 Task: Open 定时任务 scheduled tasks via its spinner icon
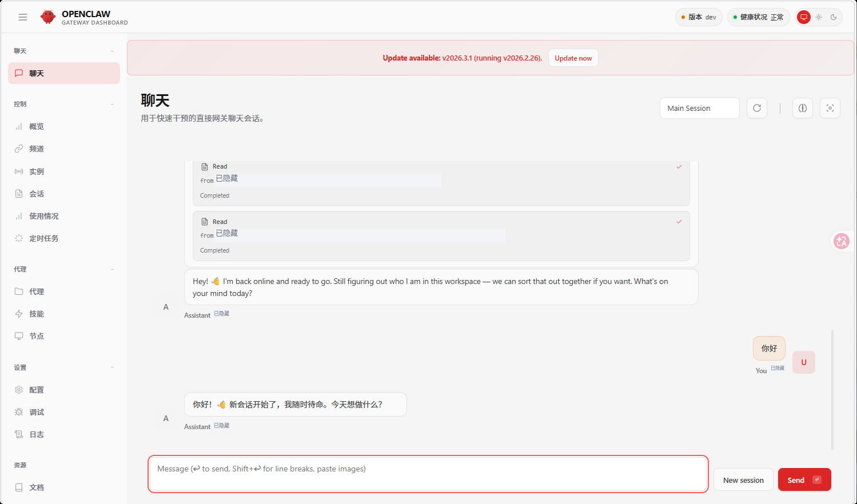click(19, 238)
